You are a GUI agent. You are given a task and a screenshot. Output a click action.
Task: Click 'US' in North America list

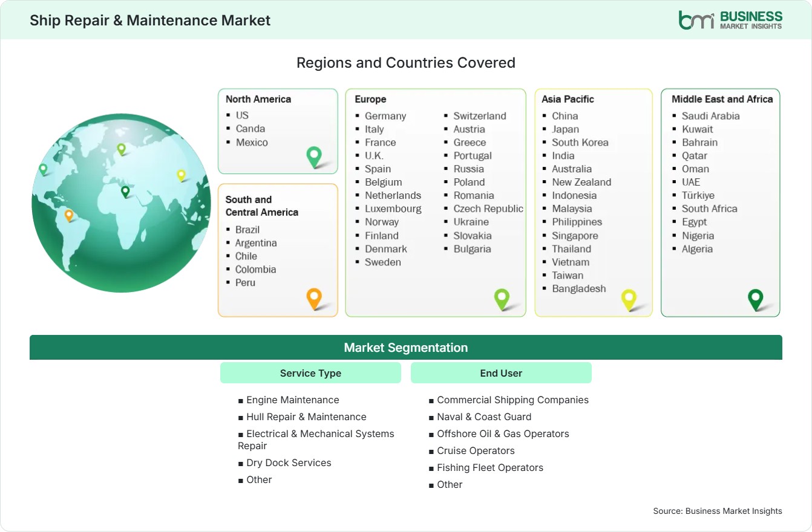242,115
